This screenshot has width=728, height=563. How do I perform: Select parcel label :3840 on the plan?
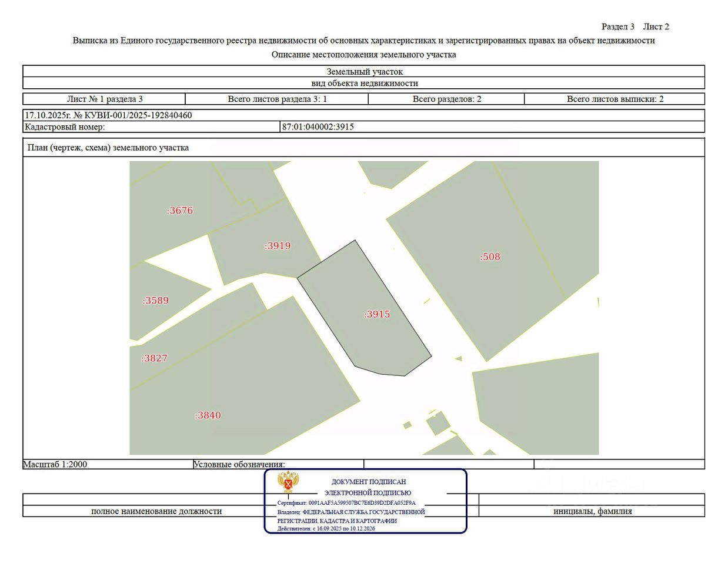[x=208, y=415]
